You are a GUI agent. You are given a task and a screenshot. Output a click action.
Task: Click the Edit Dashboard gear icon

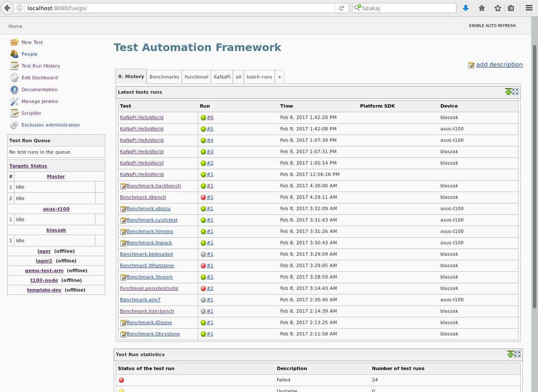[14, 78]
